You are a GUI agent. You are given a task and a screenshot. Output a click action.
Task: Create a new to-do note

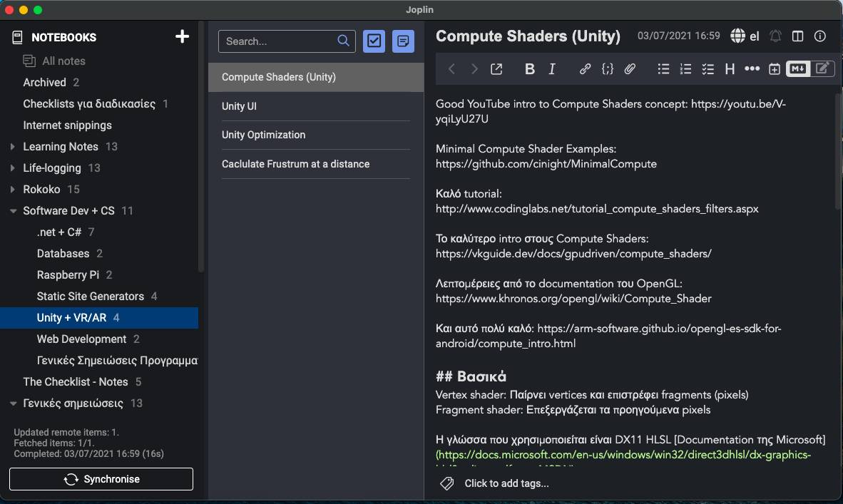pos(374,41)
